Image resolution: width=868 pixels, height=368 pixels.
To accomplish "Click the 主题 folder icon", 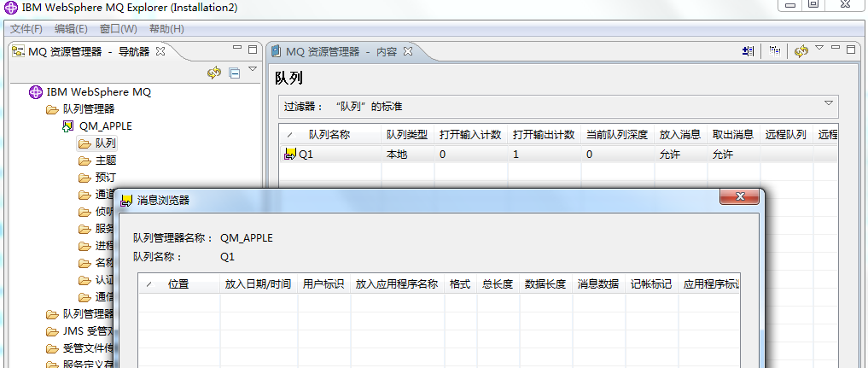I will (x=84, y=161).
